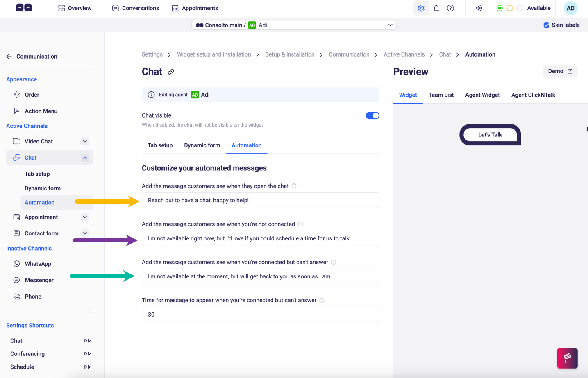
Task: Click the 30-second message delay field
Action: coord(260,314)
